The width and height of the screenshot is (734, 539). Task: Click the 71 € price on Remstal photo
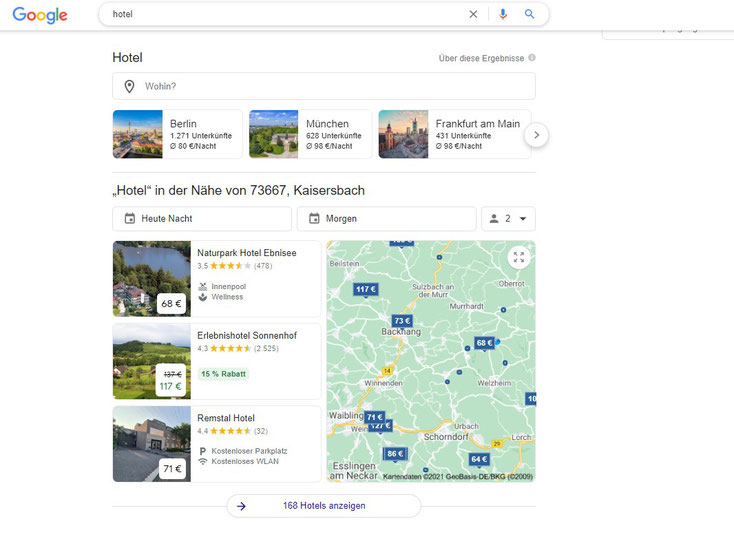point(172,468)
